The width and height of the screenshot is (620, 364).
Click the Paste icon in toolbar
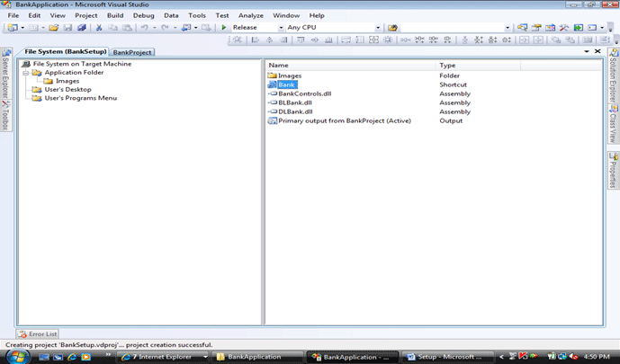click(127, 27)
